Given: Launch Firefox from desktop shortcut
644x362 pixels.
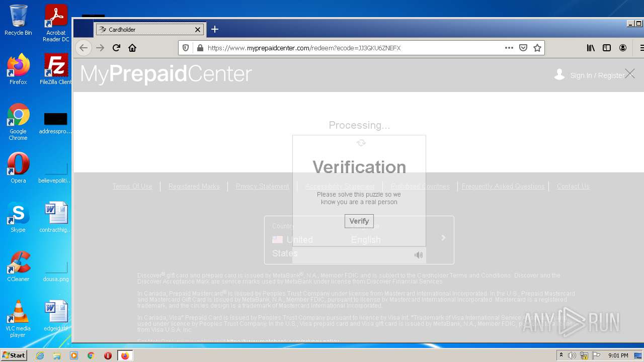Looking at the screenshot, I should coord(18,69).
